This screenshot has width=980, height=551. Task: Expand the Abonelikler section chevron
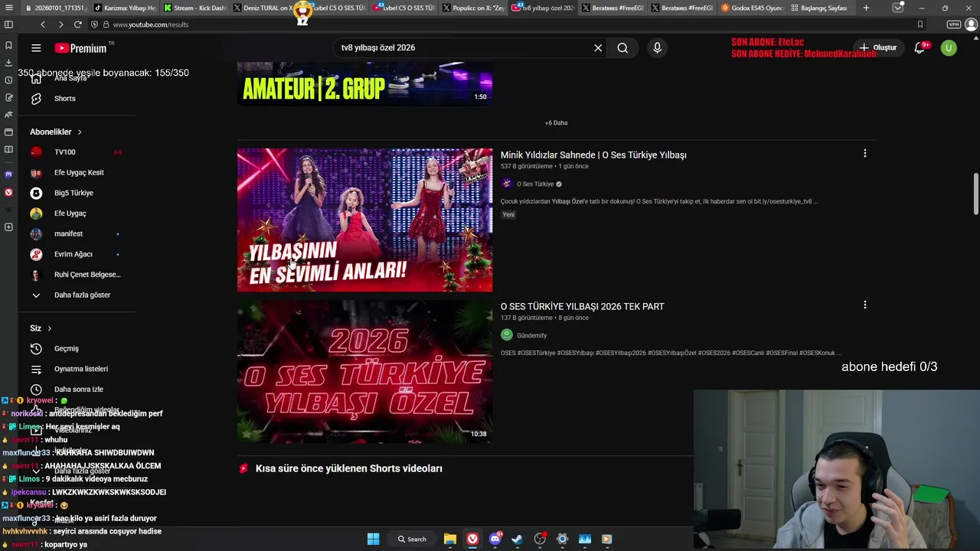pos(79,132)
